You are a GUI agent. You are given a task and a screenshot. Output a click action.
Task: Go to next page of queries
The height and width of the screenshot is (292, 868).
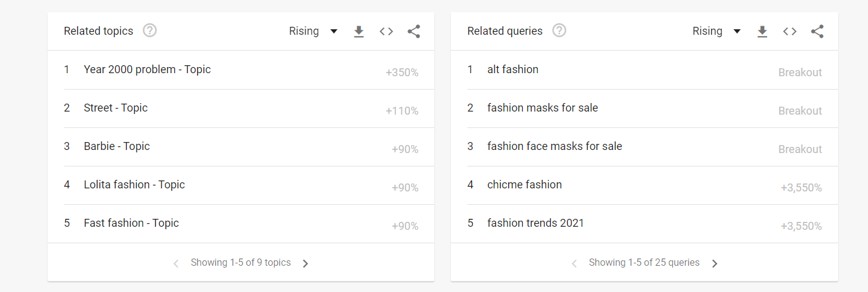(715, 263)
